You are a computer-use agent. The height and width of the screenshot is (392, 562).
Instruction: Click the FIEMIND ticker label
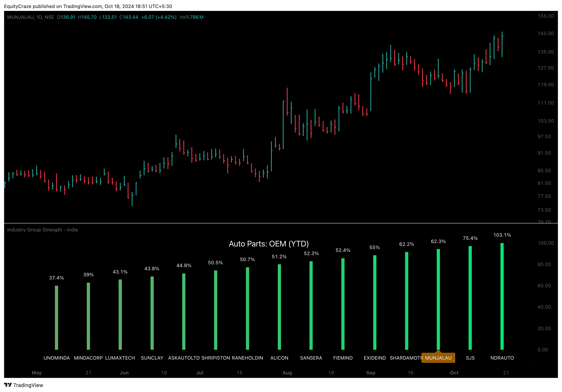pyautogui.click(x=343, y=358)
